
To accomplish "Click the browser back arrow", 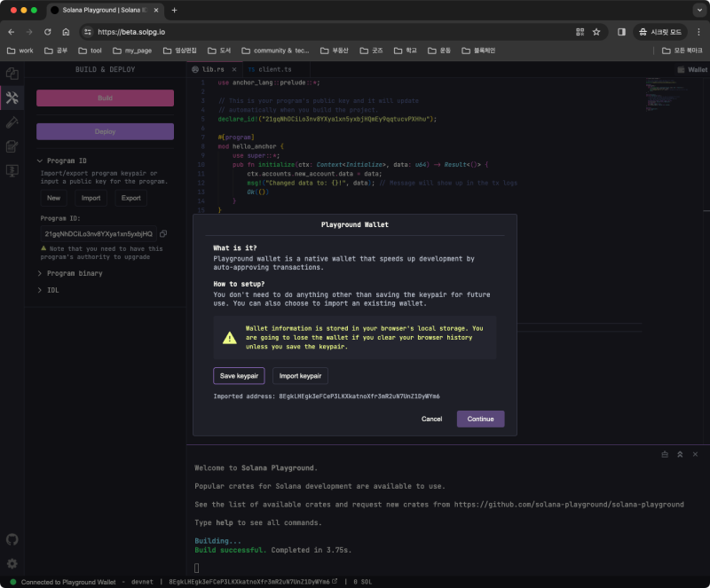I will click(x=12, y=32).
